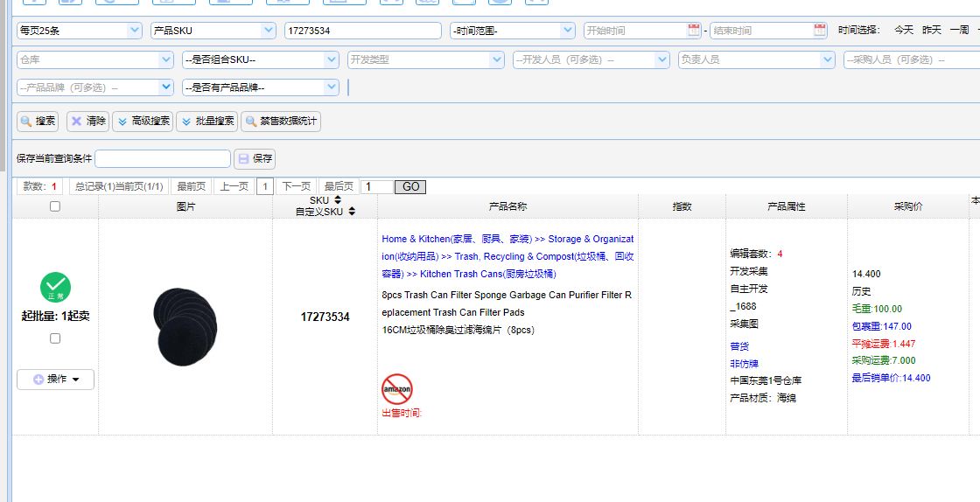Open the 采购人员 multi-select dropdown
This screenshot has width=980, height=502.
pyautogui.click(x=912, y=60)
